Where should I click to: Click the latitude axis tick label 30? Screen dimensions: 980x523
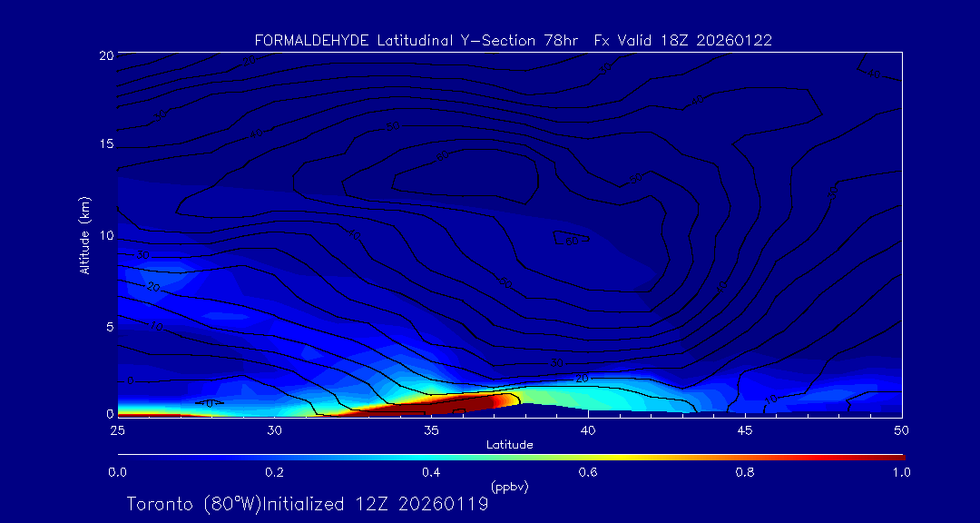point(274,429)
